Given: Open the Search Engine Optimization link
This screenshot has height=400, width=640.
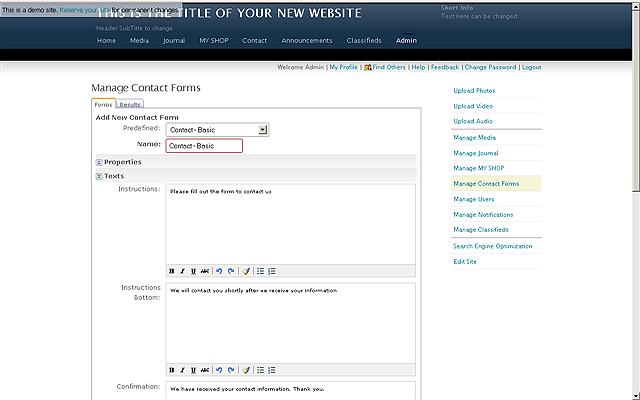Looking at the screenshot, I should (x=492, y=246).
